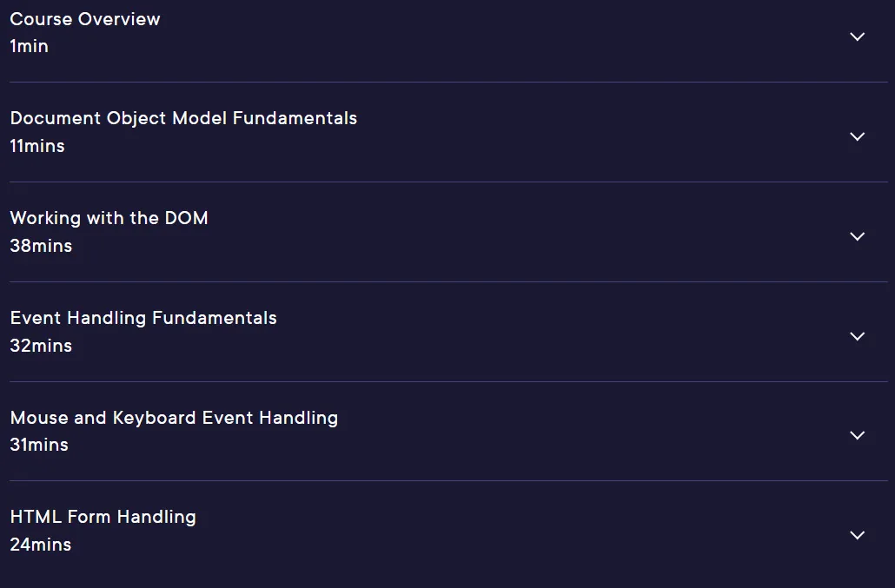The image size is (895, 588).
Task: Click the 1min duration label
Action: tap(30, 46)
